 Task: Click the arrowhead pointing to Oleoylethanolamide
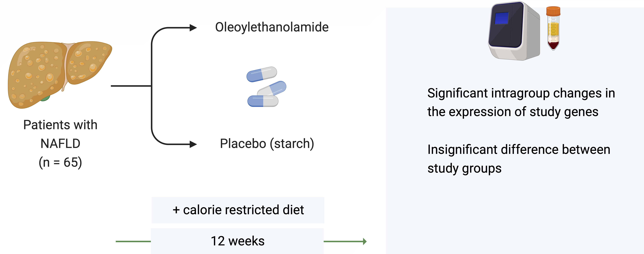tap(193, 28)
